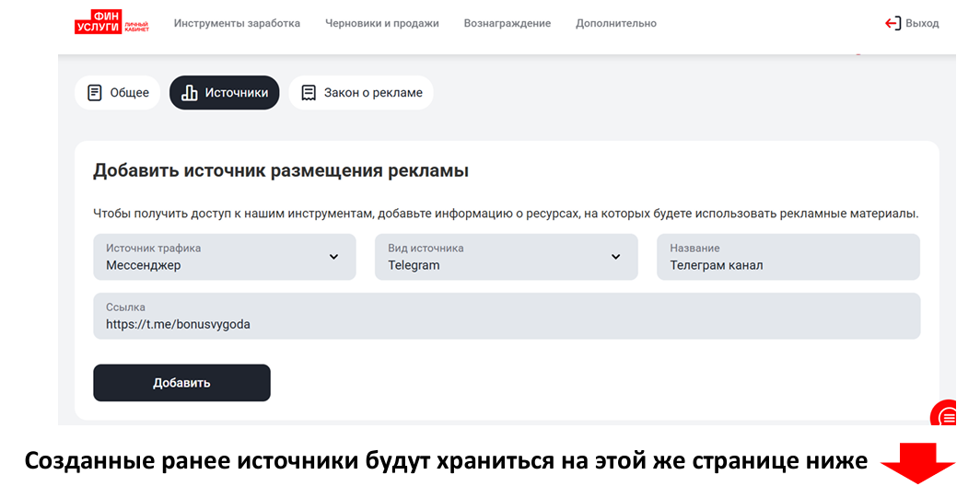Viewport: 980px width, 498px height.
Task: Click the receipt icon on Закон о рекламе
Action: pyautogui.click(x=309, y=93)
